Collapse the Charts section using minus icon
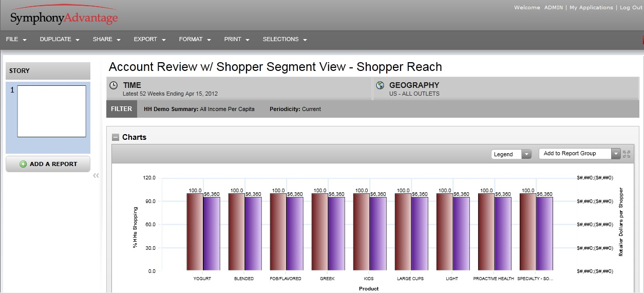The height and width of the screenshot is (293, 644). click(x=116, y=137)
